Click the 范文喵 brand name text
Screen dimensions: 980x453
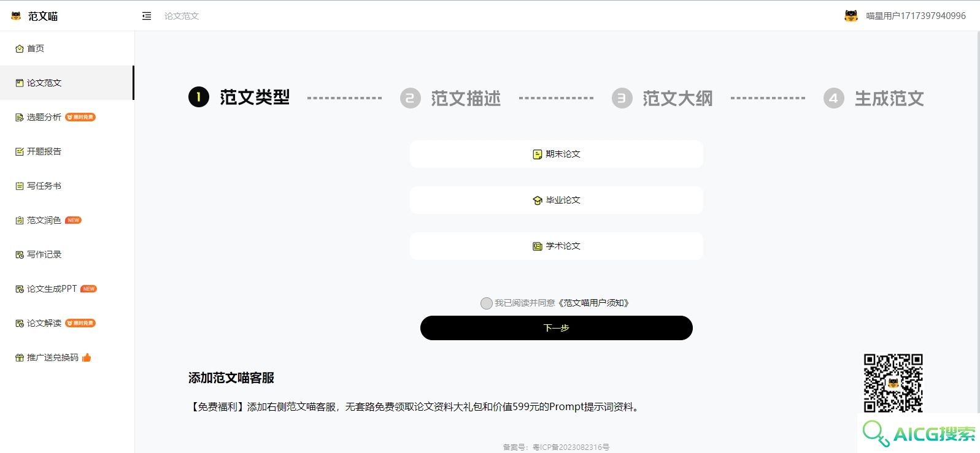(x=43, y=17)
